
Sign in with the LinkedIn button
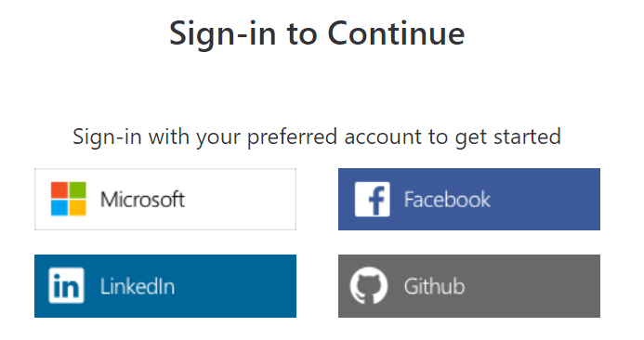(x=165, y=286)
